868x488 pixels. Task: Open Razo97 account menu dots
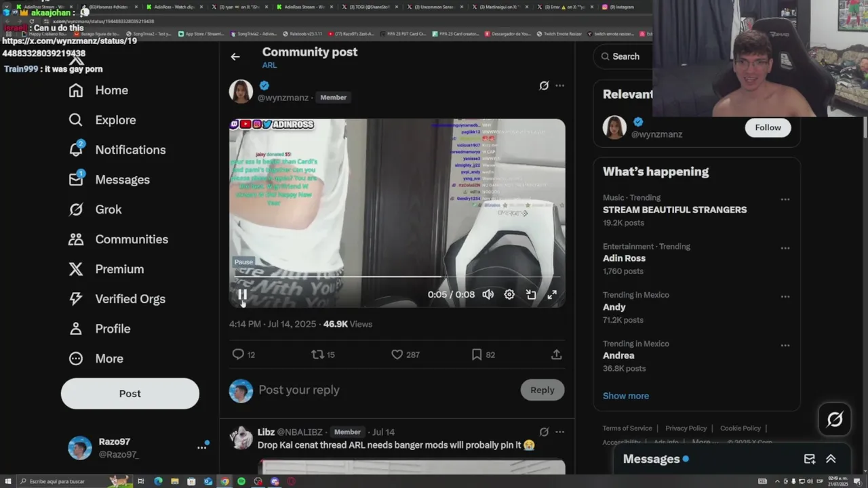point(201,447)
